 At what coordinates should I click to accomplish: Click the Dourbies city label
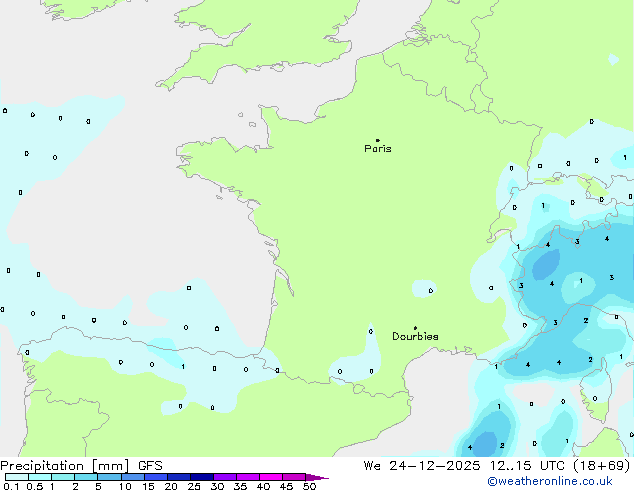click(415, 336)
